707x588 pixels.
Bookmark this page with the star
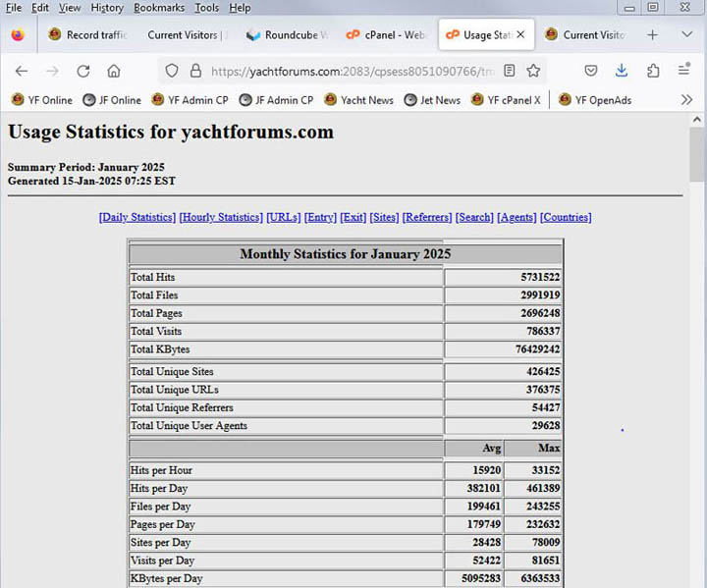pyautogui.click(x=533, y=71)
